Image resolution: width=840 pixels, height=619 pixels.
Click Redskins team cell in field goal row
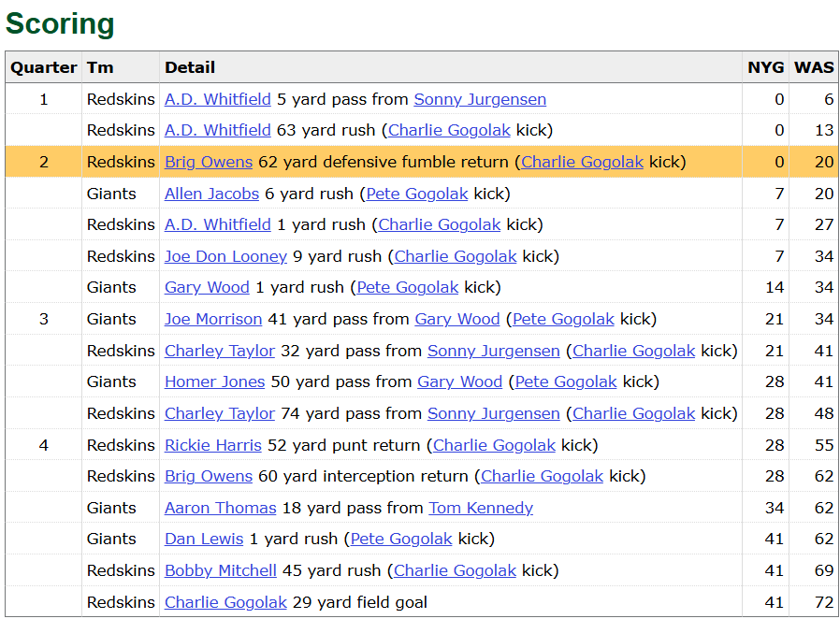[x=121, y=602]
